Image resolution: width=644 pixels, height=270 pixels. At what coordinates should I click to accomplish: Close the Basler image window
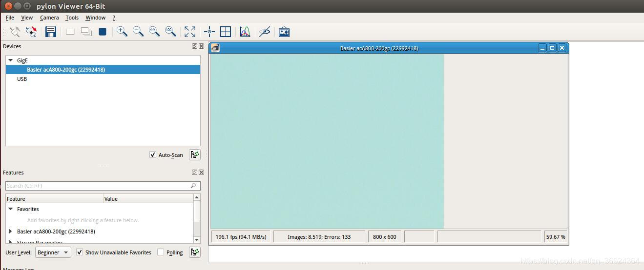tap(562, 48)
